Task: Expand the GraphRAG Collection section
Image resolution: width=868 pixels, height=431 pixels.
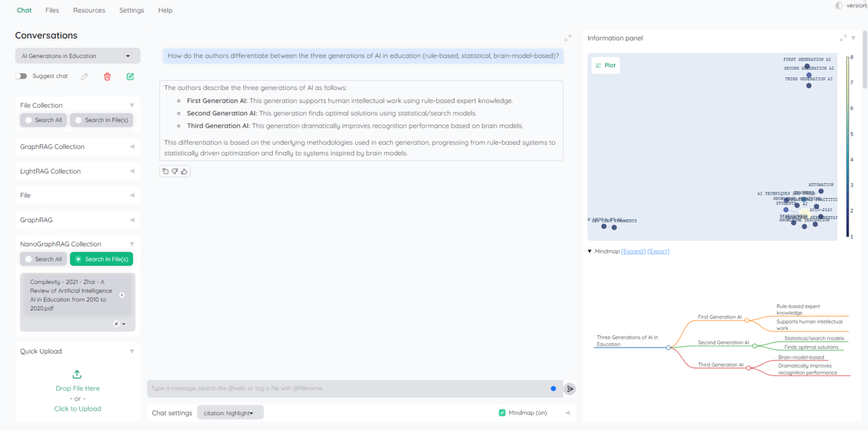Action: [x=131, y=146]
